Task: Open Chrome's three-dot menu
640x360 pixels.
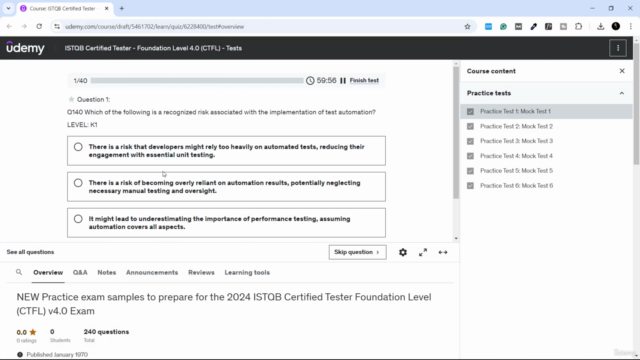Action: coord(631,27)
